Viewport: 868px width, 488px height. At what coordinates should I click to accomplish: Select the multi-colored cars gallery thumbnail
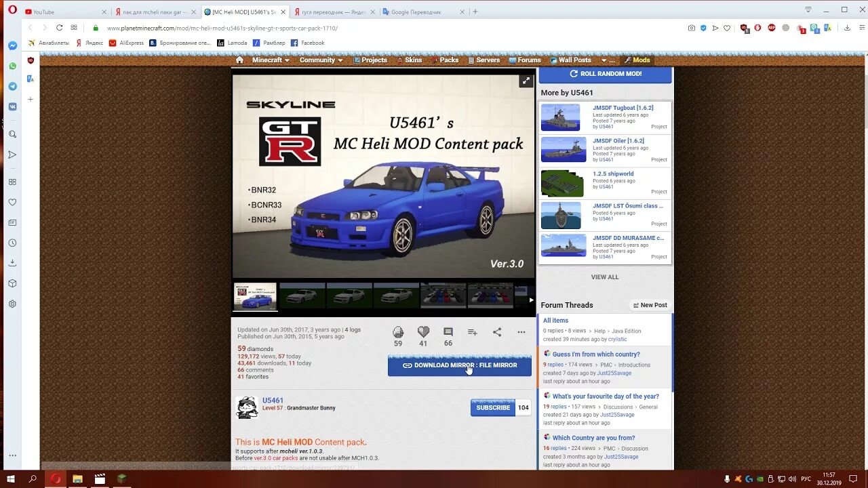(x=443, y=296)
